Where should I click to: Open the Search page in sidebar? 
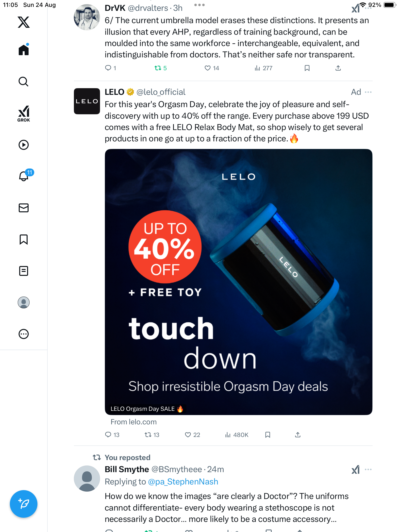(24, 82)
